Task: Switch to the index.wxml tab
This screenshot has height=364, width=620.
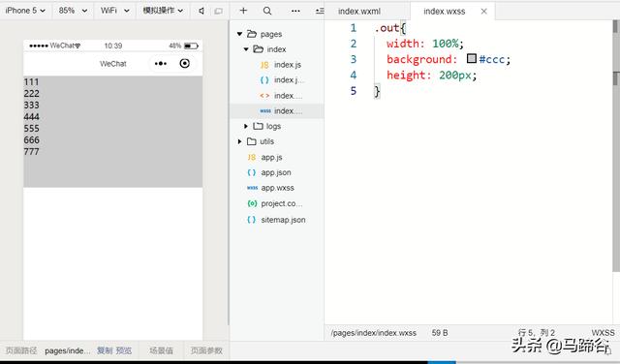Action: click(x=359, y=11)
